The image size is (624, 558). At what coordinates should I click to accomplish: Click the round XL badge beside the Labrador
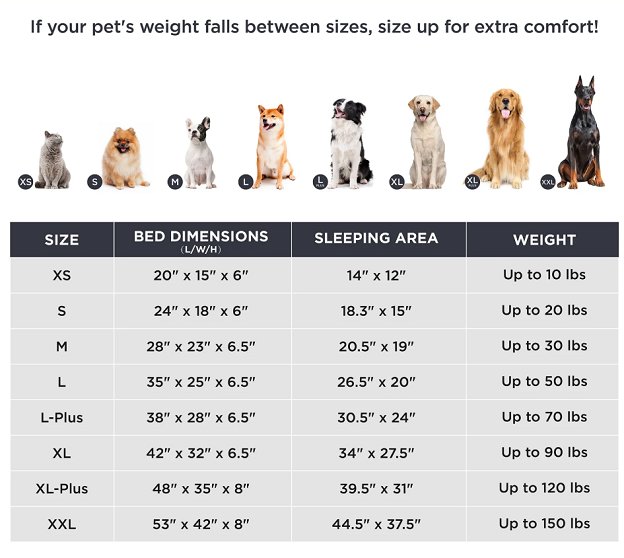tap(397, 181)
